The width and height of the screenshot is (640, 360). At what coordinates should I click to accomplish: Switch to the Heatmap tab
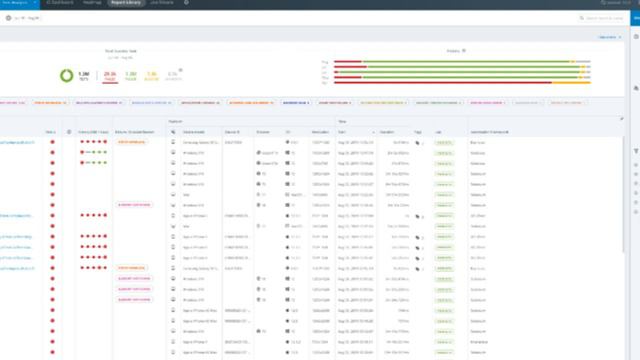tap(92, 2)
